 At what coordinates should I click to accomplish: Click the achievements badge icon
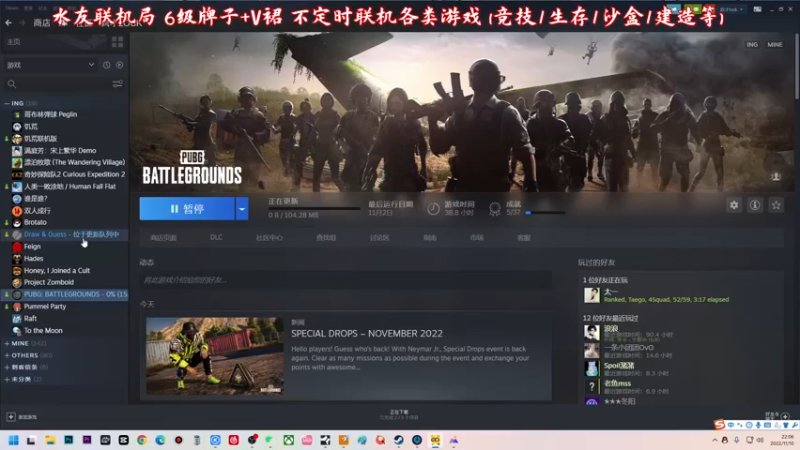point(494,208)
